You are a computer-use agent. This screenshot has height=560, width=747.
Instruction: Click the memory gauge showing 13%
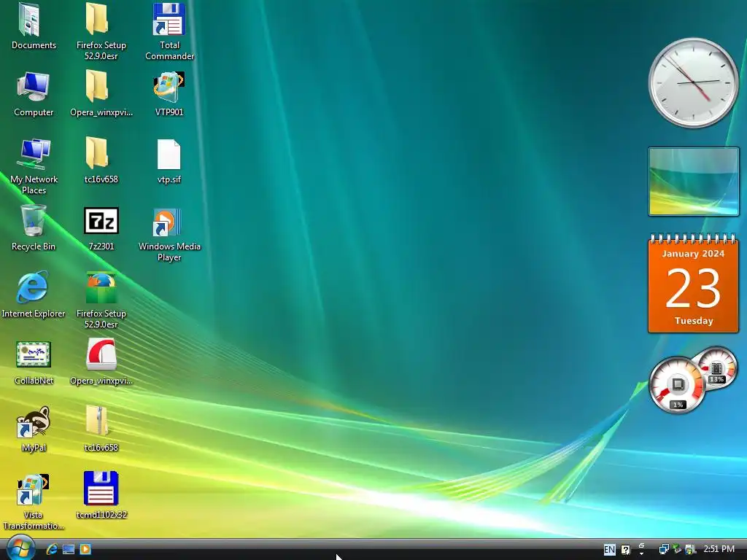(x=717, y=367)
